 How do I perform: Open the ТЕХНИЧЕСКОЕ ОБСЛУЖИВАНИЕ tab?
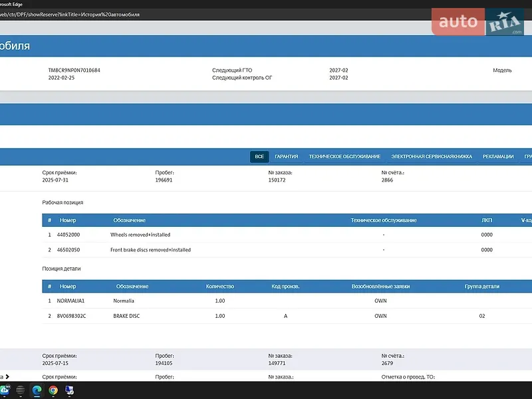(x=344, y=156)
